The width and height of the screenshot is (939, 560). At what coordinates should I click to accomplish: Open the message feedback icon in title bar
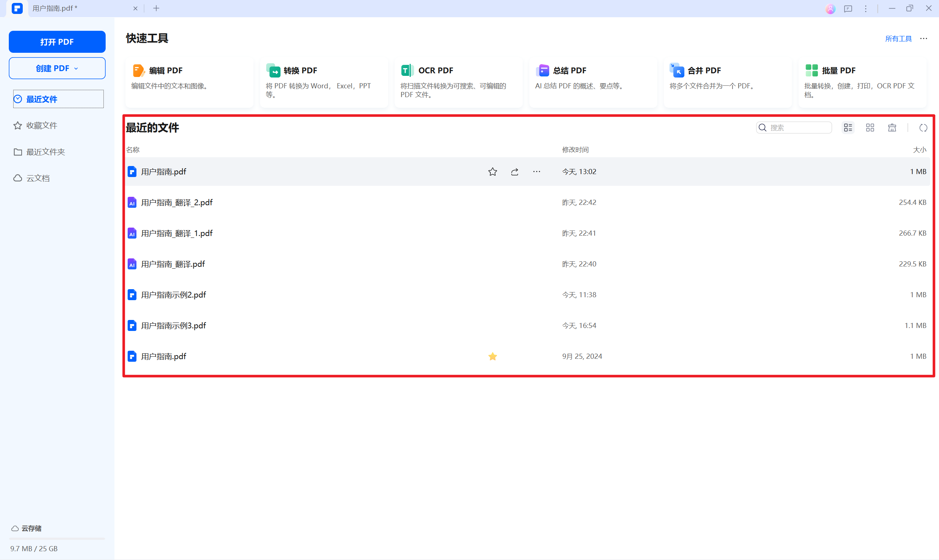tap(848, 8)
